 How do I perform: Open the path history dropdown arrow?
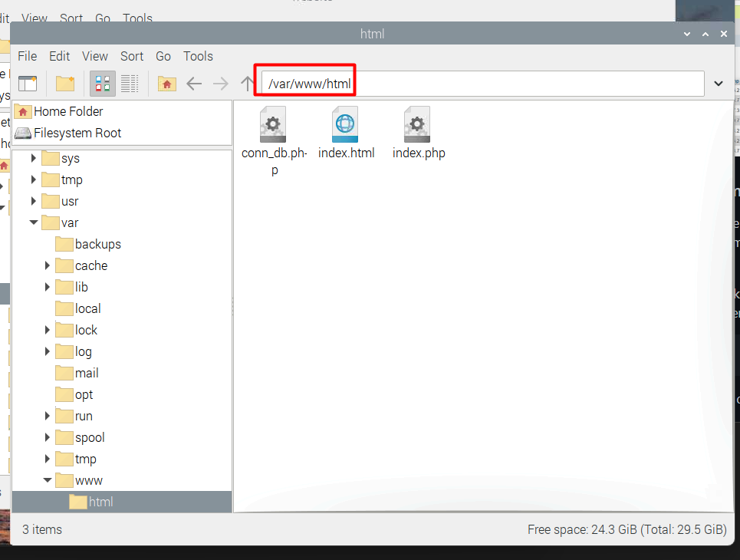pyautogui.click(x=719, y=84)
